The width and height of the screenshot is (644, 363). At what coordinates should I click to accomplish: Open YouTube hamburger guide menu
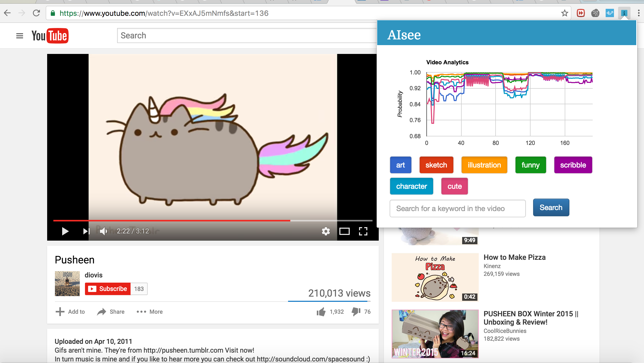pyautogui.click(x=20, y=36)
